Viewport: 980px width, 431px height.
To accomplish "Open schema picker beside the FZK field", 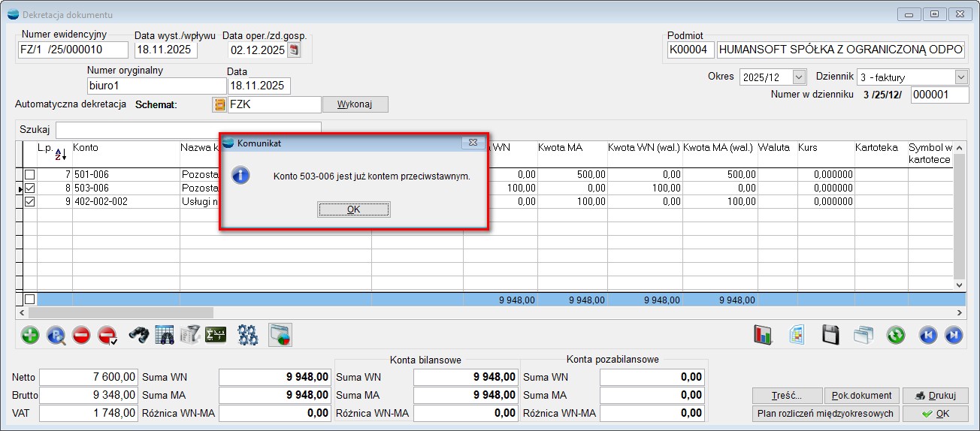I will [219, 104].
